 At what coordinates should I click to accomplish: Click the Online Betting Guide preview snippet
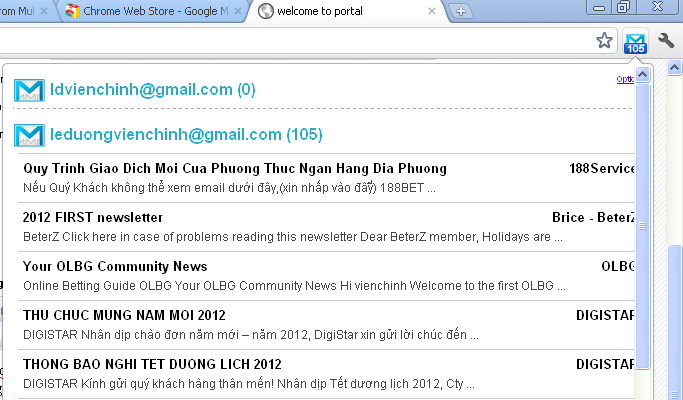click(294, 286)
